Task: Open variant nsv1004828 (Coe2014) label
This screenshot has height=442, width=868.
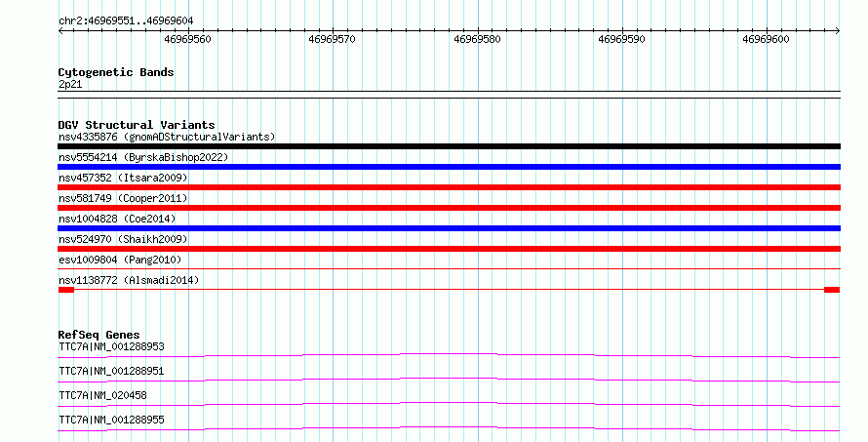Action: click(117, 219)
